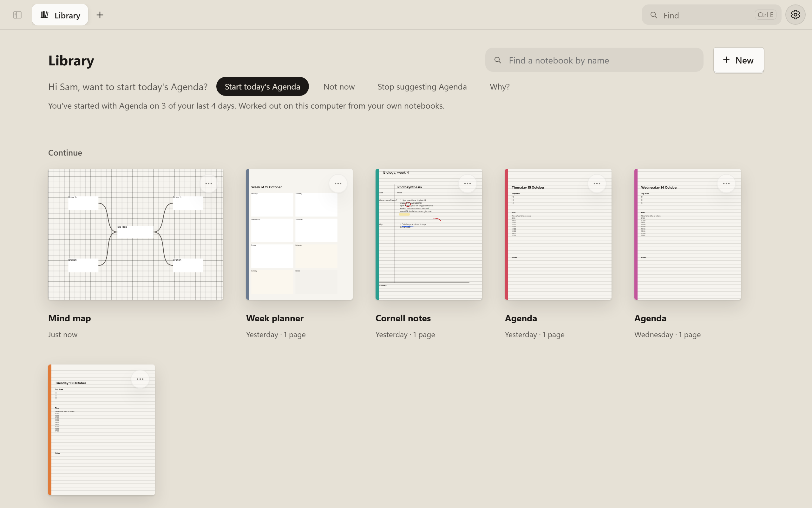This screenshot has height=508, width=812.
Task: Open a new tab with plus icon
Action: coord(100,15)
